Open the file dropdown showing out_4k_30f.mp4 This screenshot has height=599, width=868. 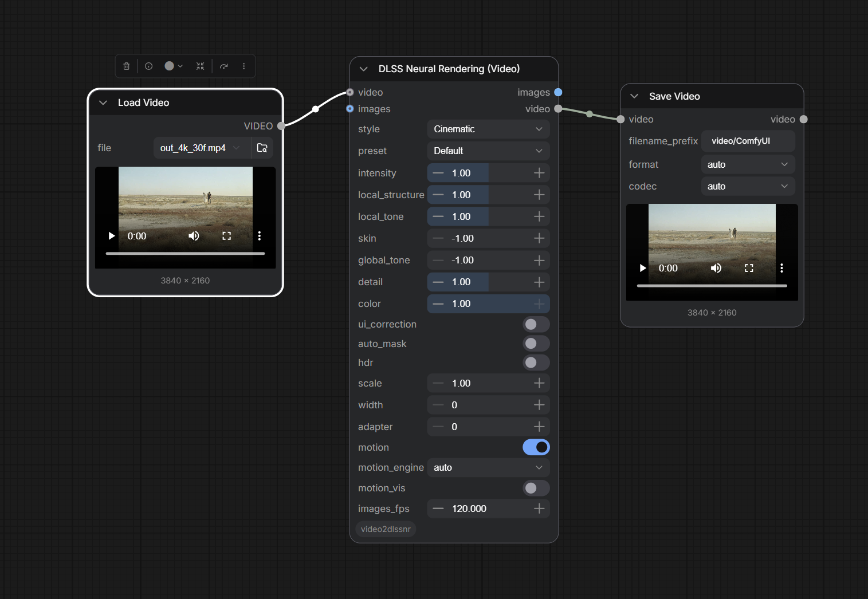tap(202, 148)
